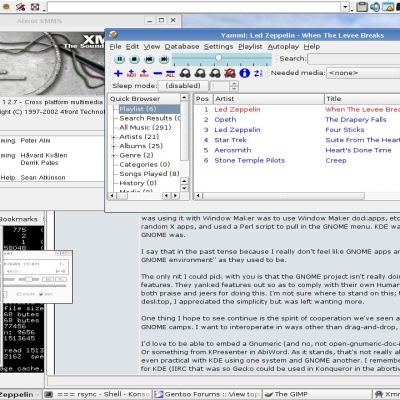This screenshot has height=400, width=400.
Task: Open the Autoplay menu in Yammi
Action: (x=283, y=47)
